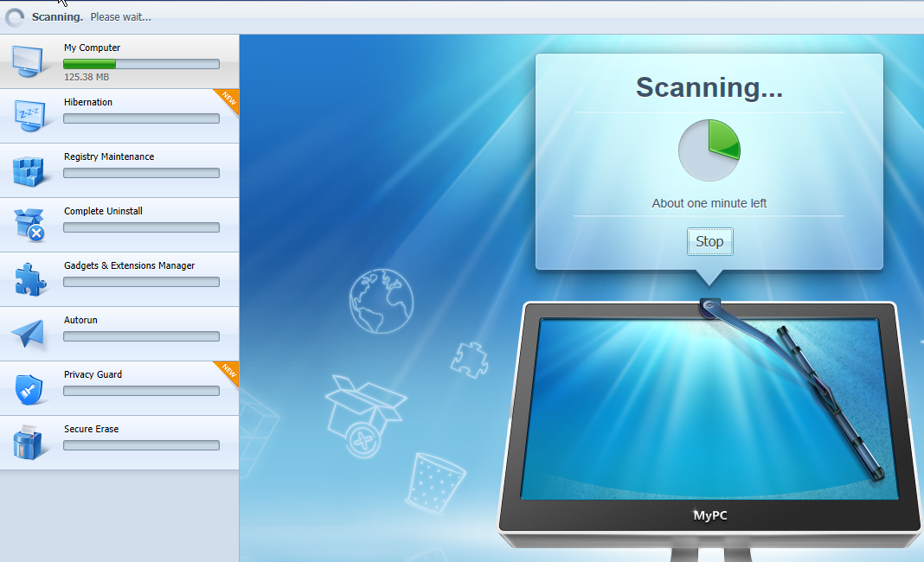Click the Gadgets & Extensions puzzle icon
Screen dimensions: 924x562
(30, 279)
